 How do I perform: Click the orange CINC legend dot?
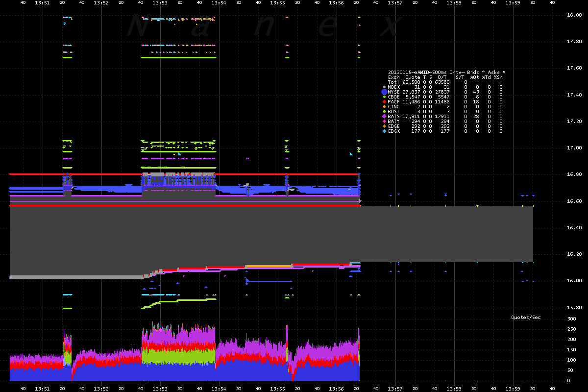click(384, 106)
